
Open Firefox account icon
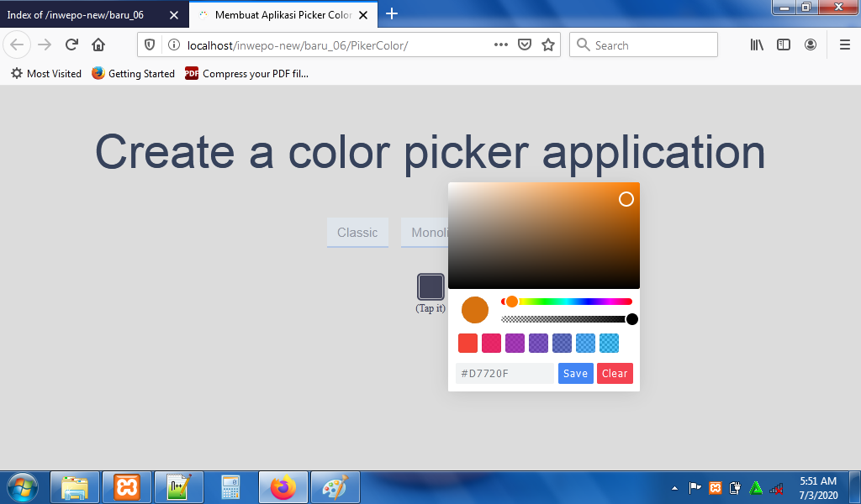(810, 45)
